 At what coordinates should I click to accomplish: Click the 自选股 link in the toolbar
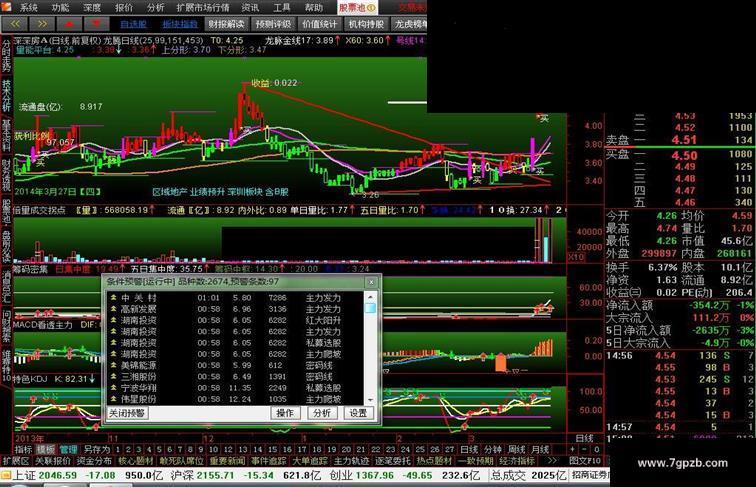(x=133, y=24)
